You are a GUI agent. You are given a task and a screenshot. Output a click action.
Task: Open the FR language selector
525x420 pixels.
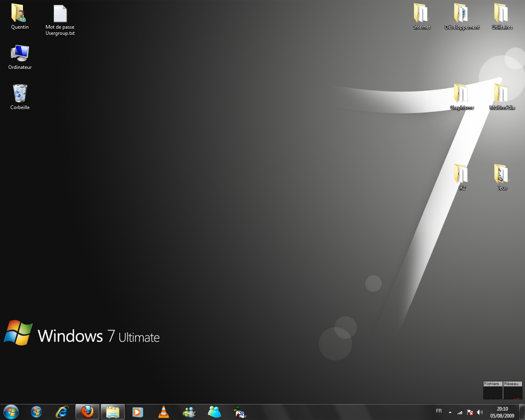click(439, 411)
